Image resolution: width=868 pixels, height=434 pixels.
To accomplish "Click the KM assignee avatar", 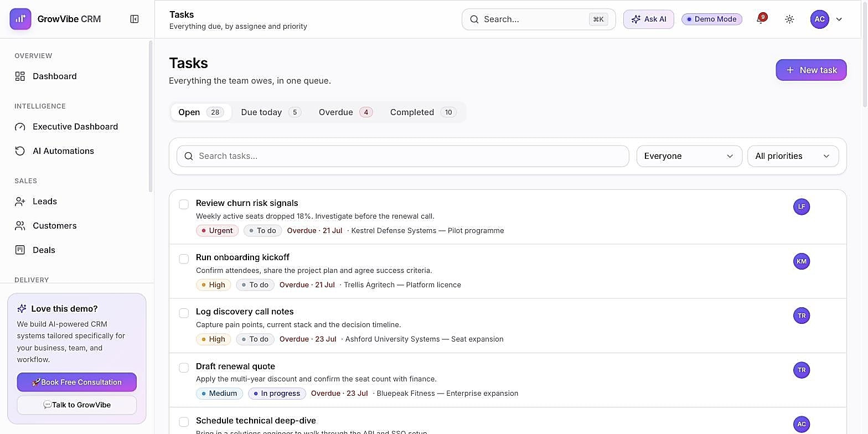I will (802, 261).
